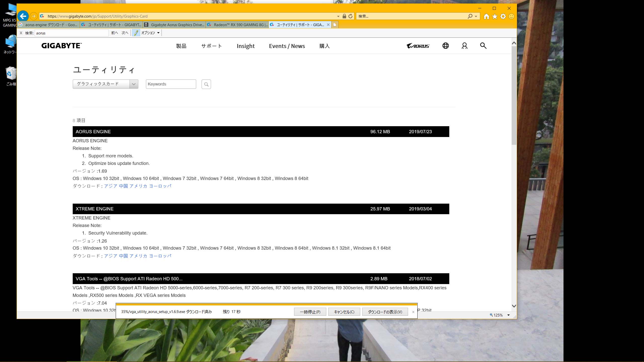Viewport: 644px width, 362px height.
Task: Open the Insight menu
Action: pos(246,46)
